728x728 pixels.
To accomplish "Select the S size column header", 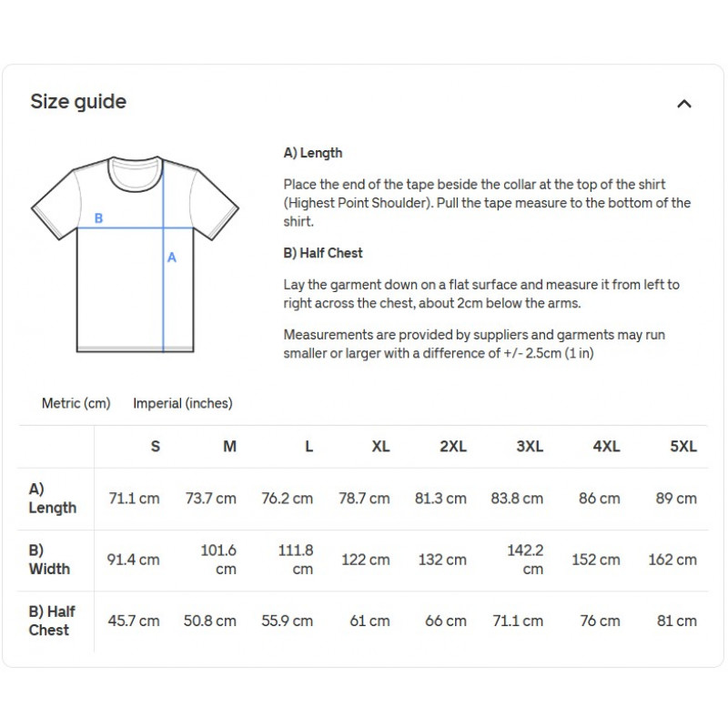I will tap(156, 447).
